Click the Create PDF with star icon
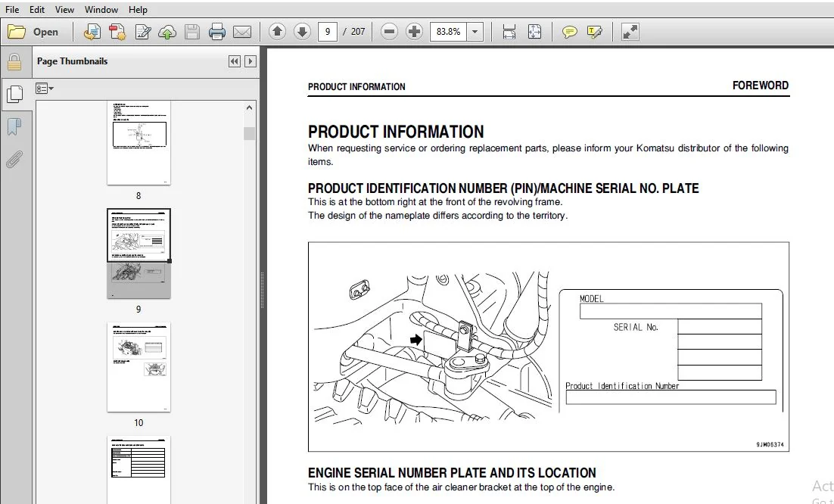This screenshot has width=834, height=504. [117, 32]
